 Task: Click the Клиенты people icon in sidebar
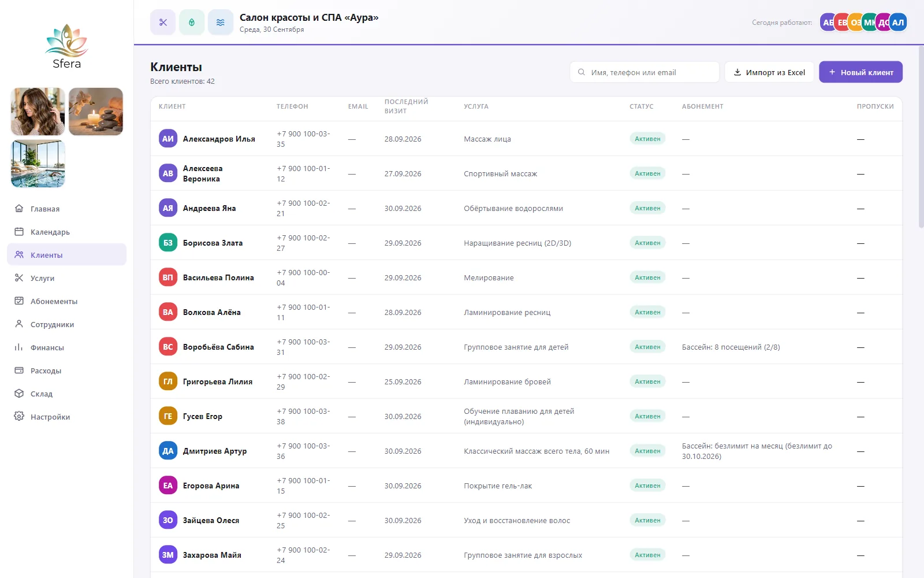click(19, 255)
